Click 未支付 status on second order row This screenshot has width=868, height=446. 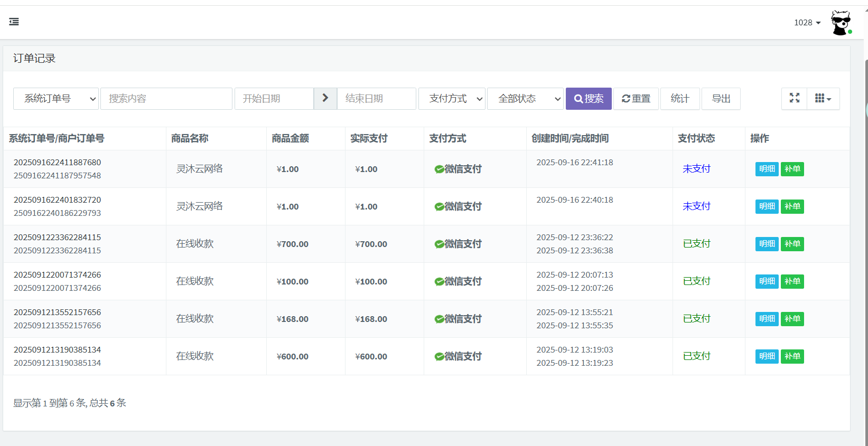click(x=696, y=206)
